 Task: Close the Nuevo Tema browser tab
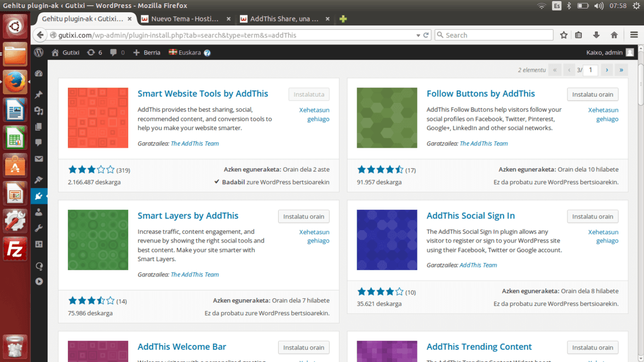point(228,19)
